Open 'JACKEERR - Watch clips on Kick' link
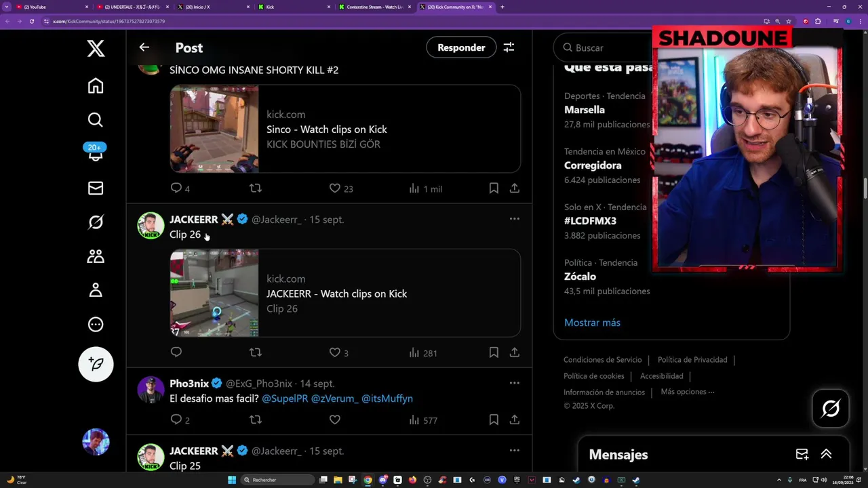Image resolution: width=868 pixels, height=488 pixels. click(x=336, y=293)
